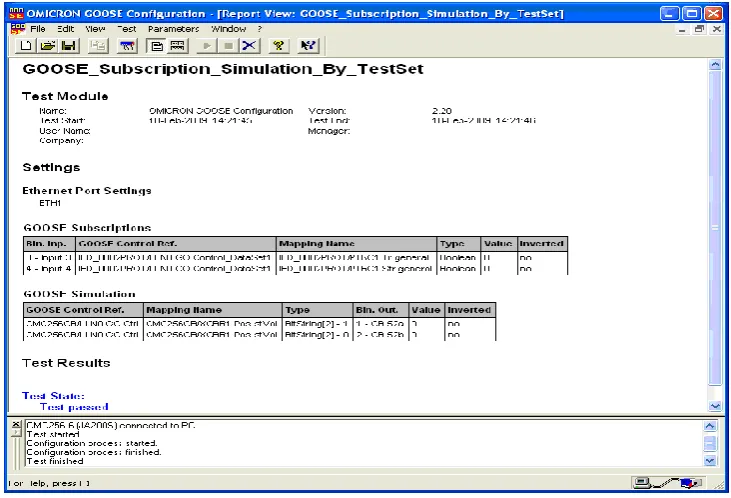The width and height of the screenshot is (731, 498).
Task: Click the BitString[2] - 1 type cell
Action: [x=317, y=324]
